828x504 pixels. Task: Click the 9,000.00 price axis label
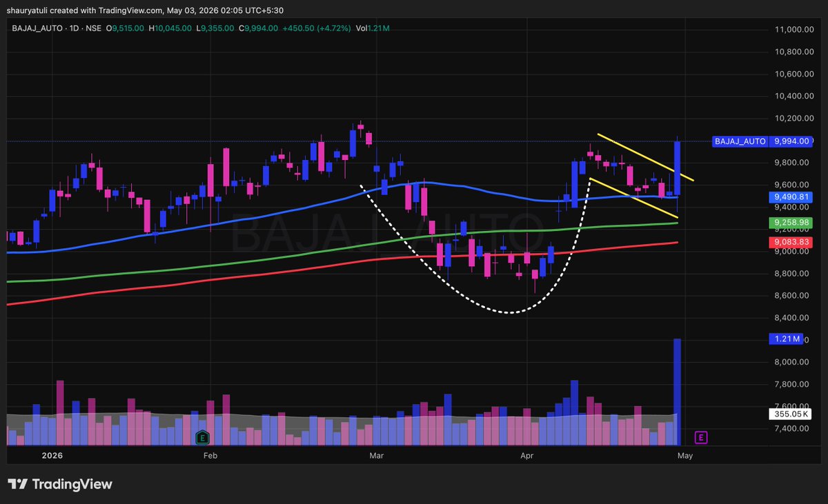point(793,252)
